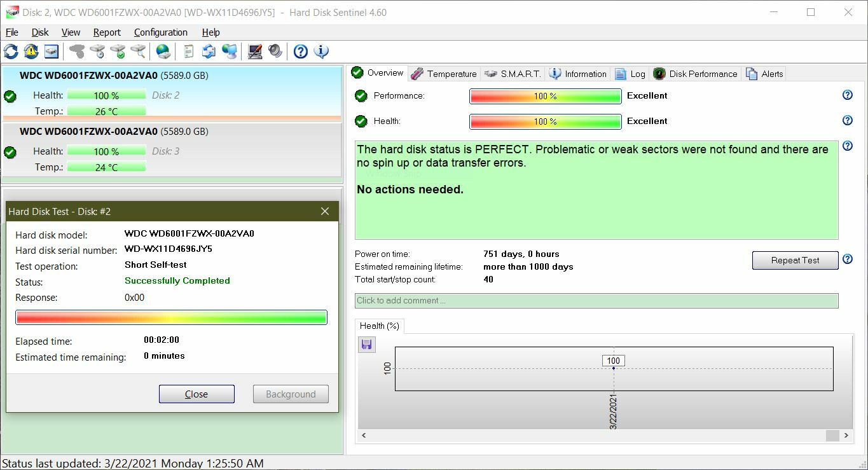Click the Disk: 2 Health 100 % bar
The image size is (868, 470).
tap(106, 95)
